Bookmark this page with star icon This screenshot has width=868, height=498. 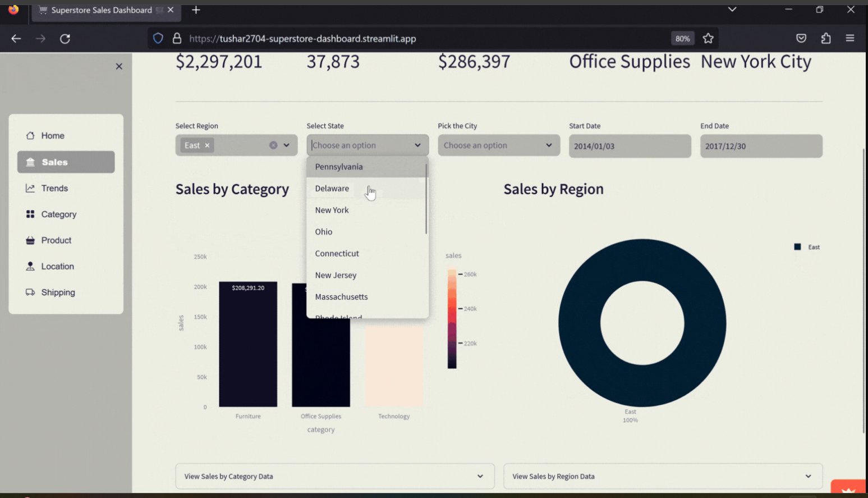click(708, 38)
